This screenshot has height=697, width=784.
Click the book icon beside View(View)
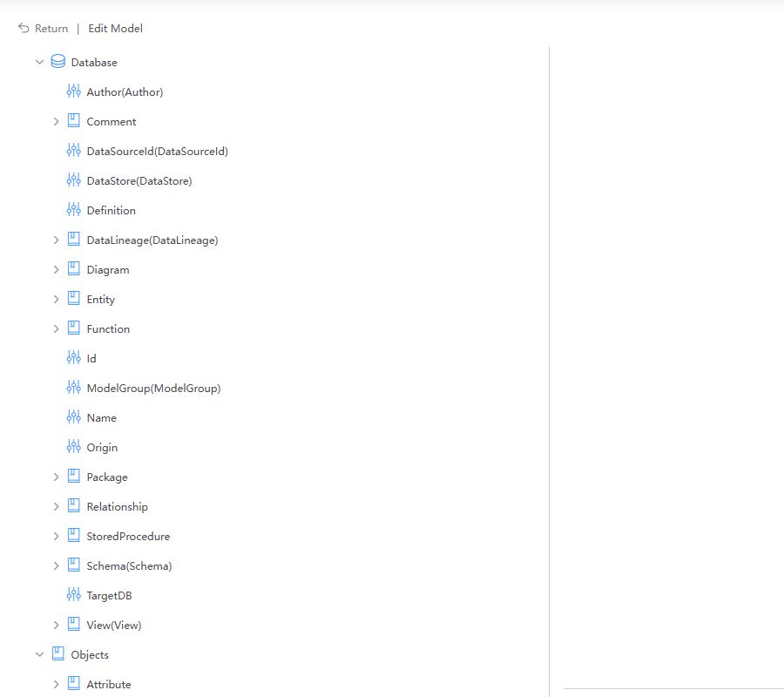tap(73, 624)
